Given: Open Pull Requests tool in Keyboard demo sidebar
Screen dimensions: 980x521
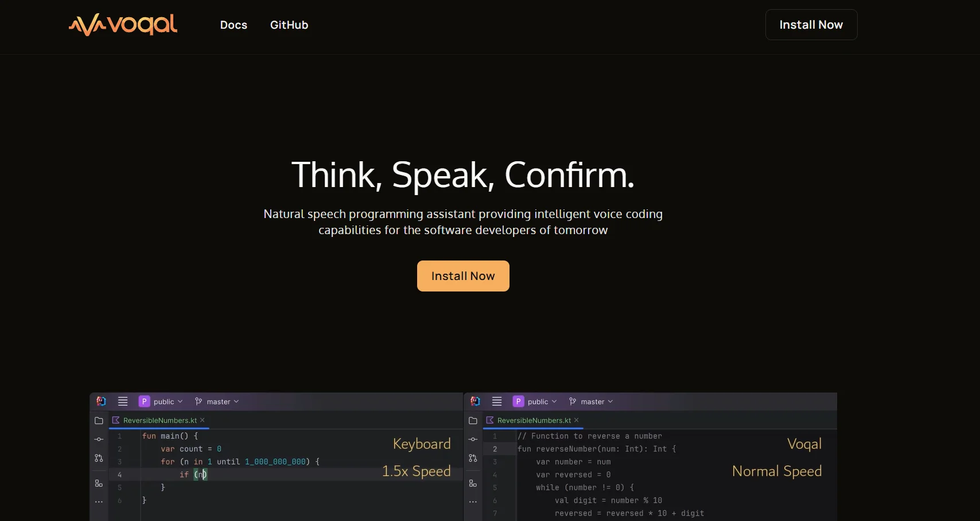Looking at the screenshot, I should 99,458.
